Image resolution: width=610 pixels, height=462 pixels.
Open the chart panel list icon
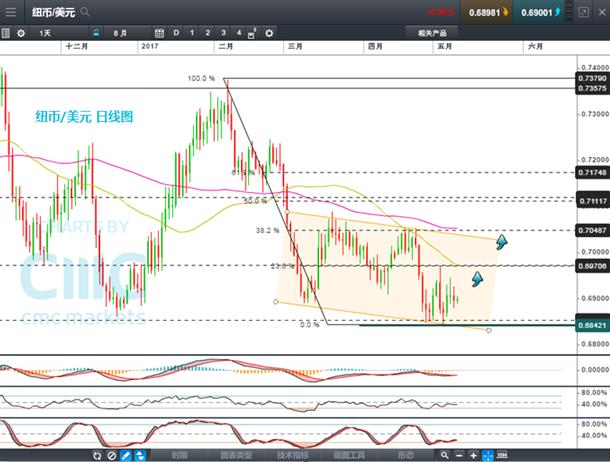(x=5, y=33)
